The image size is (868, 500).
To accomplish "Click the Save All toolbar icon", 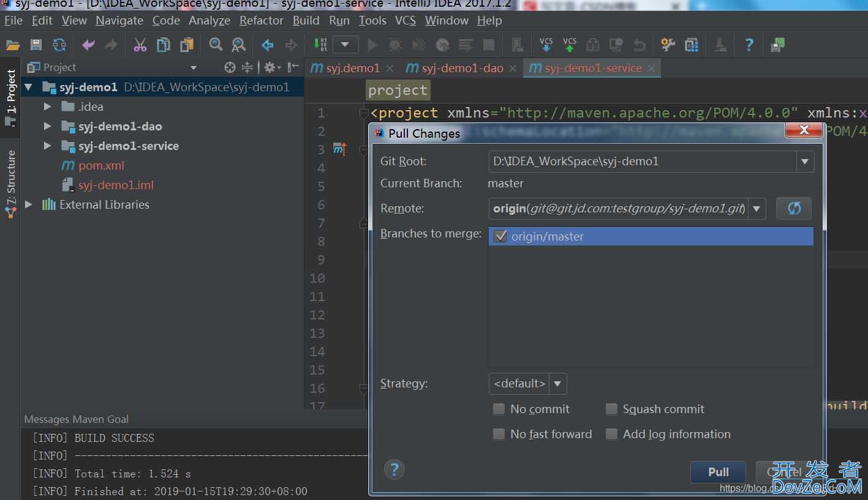I will tap(36, 45).
